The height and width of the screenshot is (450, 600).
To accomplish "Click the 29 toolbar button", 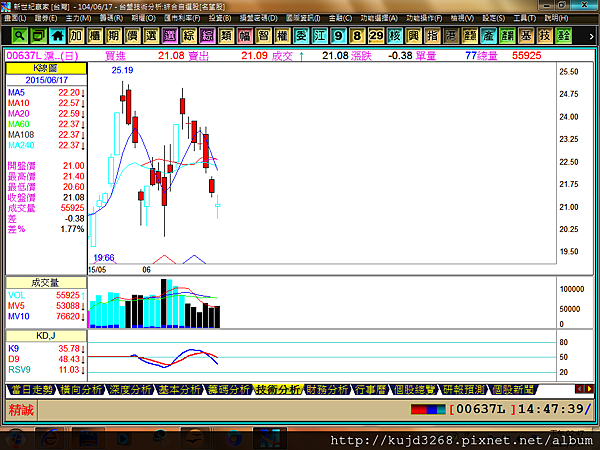I will [x=376, y=36].
